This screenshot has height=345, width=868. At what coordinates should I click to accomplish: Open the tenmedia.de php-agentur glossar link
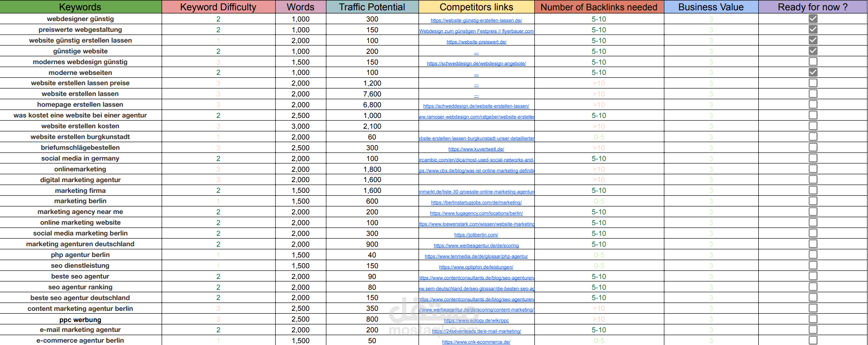476,257
